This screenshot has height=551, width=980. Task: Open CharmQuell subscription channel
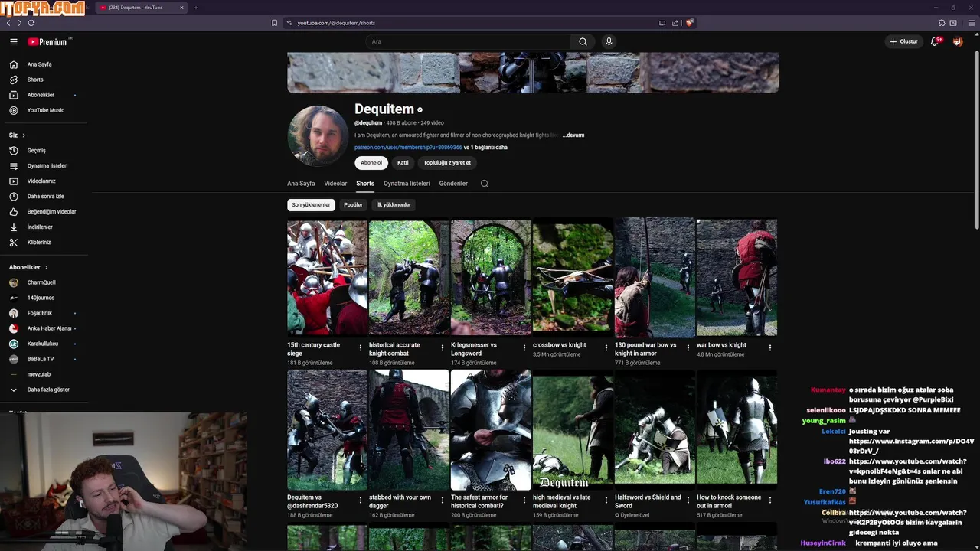pyautogui.click(x=41, y=282)
